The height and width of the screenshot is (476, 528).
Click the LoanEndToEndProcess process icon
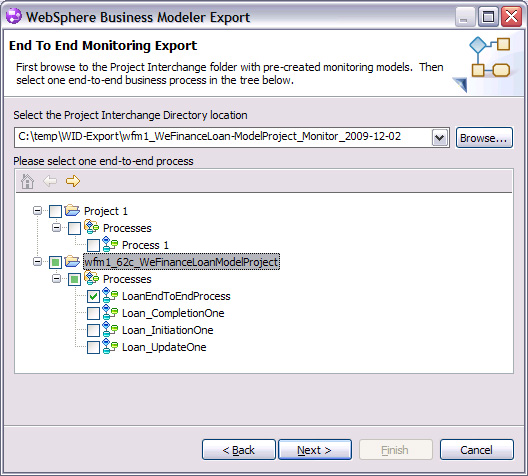[x=110, y=295]
